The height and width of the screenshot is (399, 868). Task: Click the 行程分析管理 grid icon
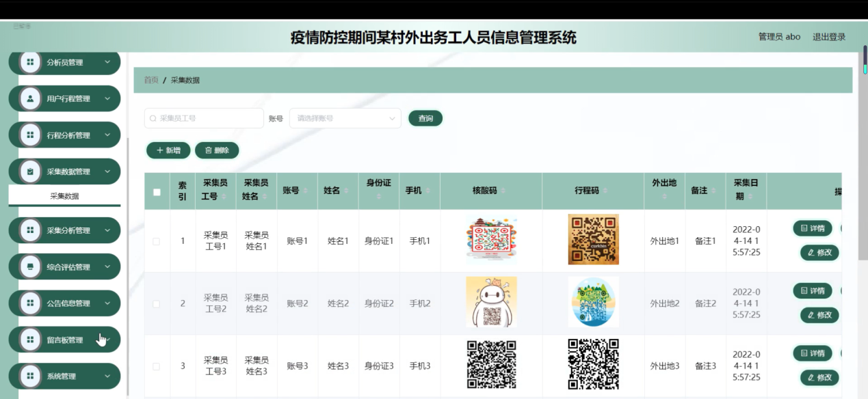click(30, 135)
